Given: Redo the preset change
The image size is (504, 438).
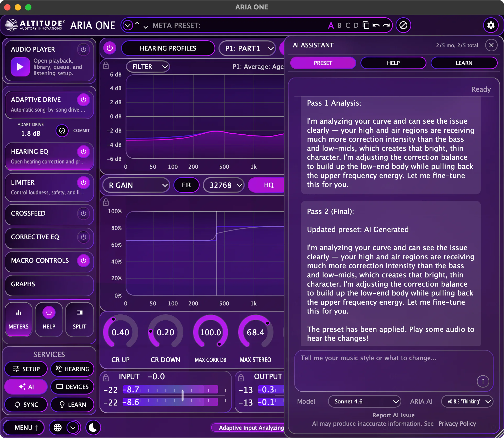Looking at the screenshot, I should pos(386,25).
